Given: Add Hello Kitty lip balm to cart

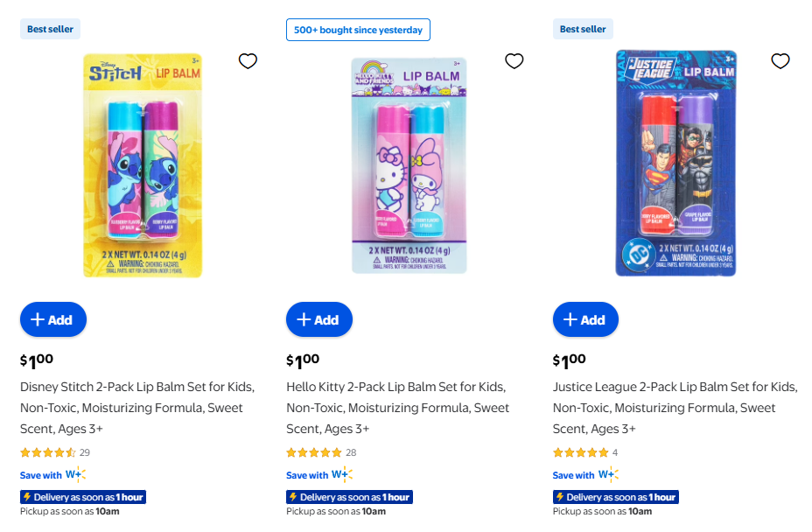Looking at the screenshot, I should (x=319, y=319).
